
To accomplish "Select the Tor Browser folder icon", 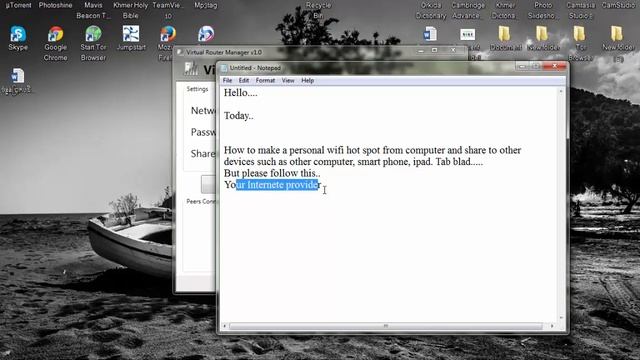I will pos(580,34).
